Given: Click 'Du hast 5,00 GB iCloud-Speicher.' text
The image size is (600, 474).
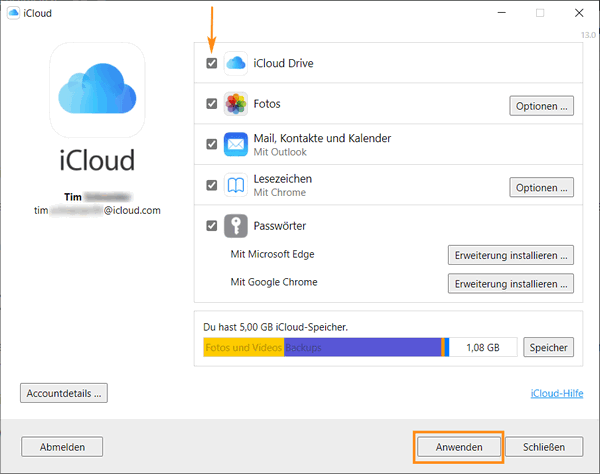Looking at the screenshot, I should (x=276, y=327).
